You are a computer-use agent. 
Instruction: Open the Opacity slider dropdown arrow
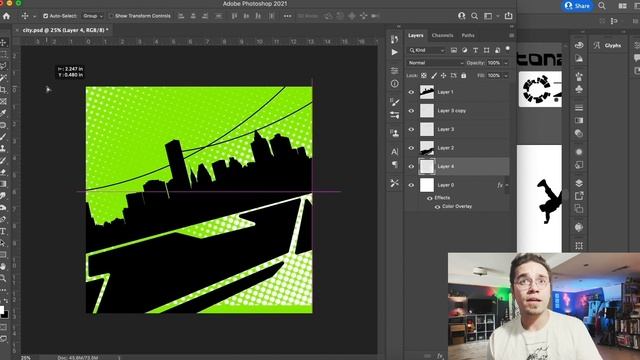coord(506,63)
